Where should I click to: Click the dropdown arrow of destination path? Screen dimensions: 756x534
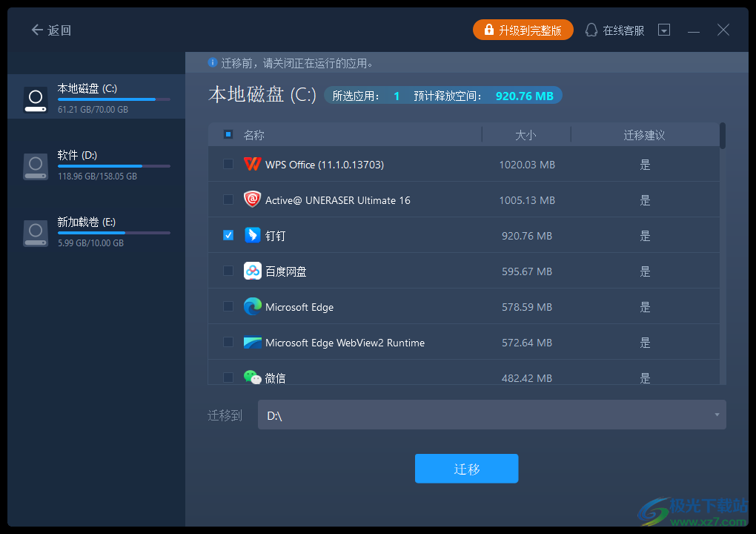coord(717,415)
